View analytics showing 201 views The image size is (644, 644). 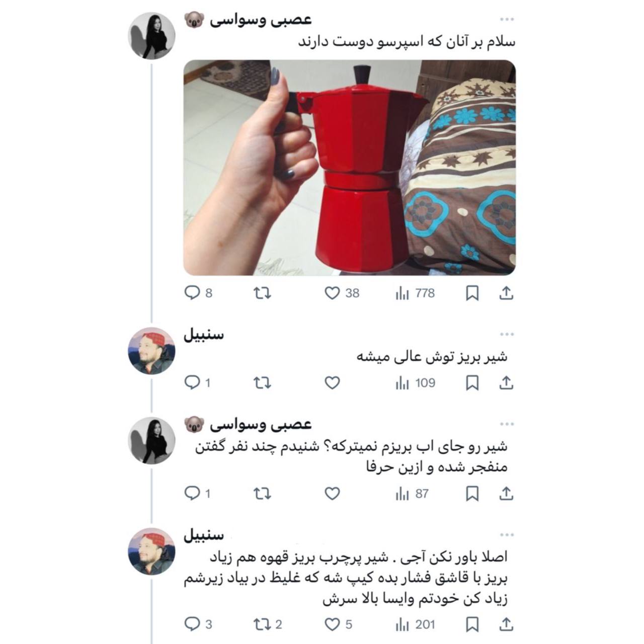click(x=415, y=624)
